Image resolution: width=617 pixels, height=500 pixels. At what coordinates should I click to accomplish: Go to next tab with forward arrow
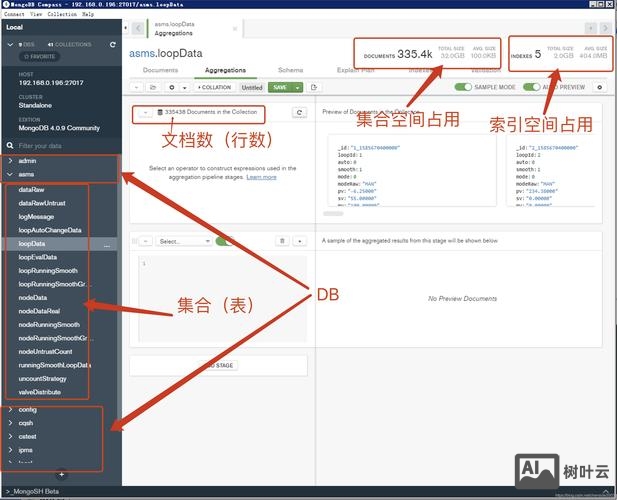click(605, 28)
